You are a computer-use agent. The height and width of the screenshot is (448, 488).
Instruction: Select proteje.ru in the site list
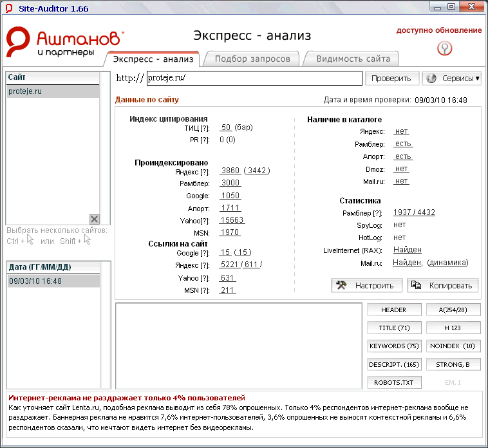click(x=53, y=91)
